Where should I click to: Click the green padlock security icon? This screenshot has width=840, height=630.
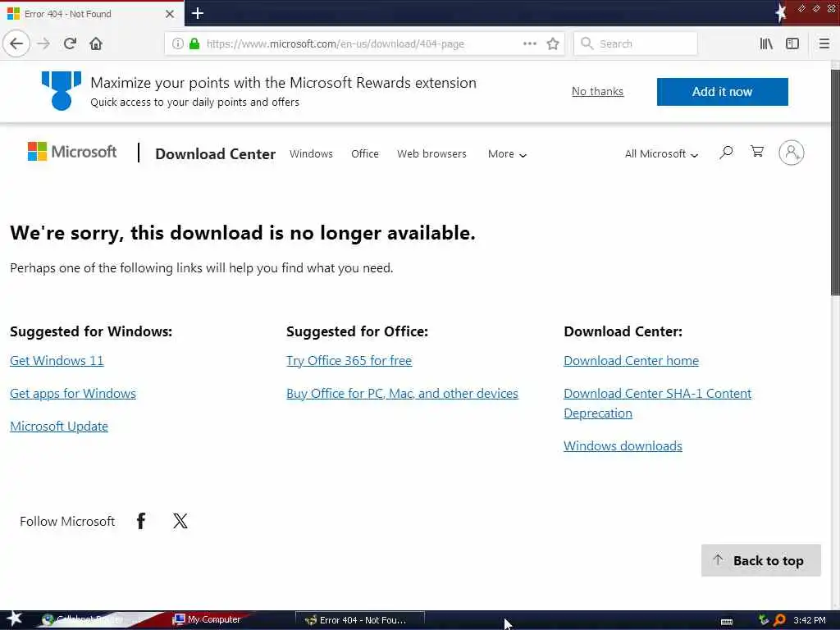pyautogui.click(x=194, y=43)
